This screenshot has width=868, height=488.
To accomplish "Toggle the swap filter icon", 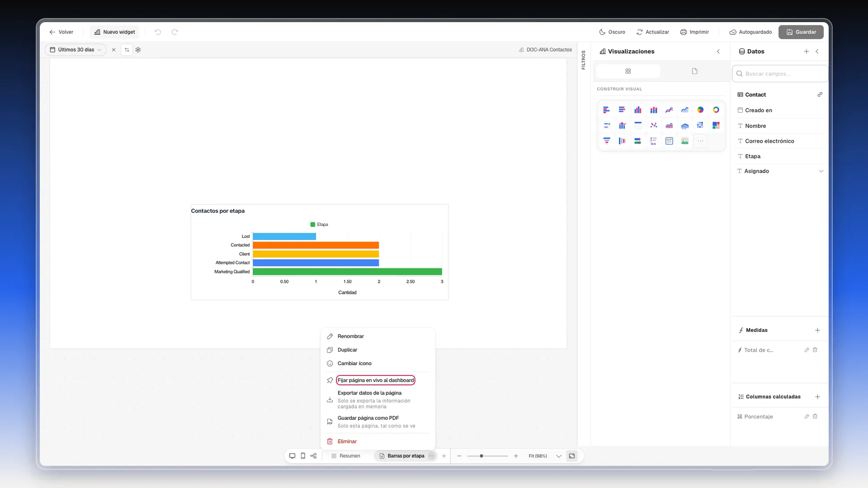I will [127, 50].
